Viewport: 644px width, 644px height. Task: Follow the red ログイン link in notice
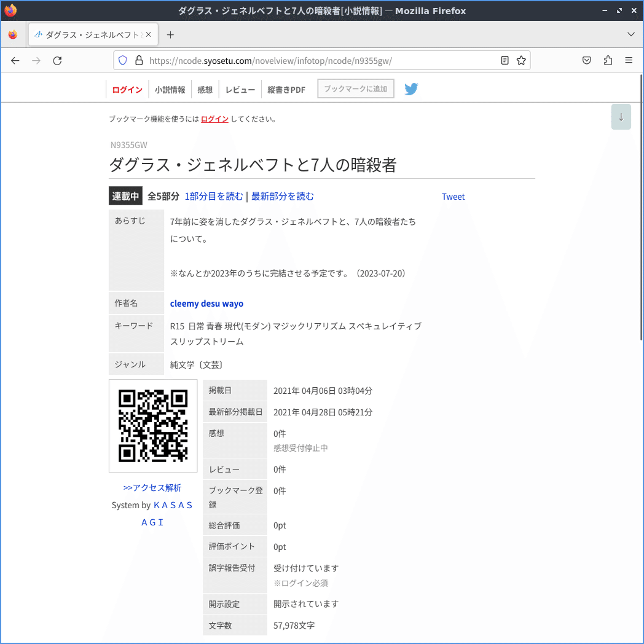coord(214,119)
